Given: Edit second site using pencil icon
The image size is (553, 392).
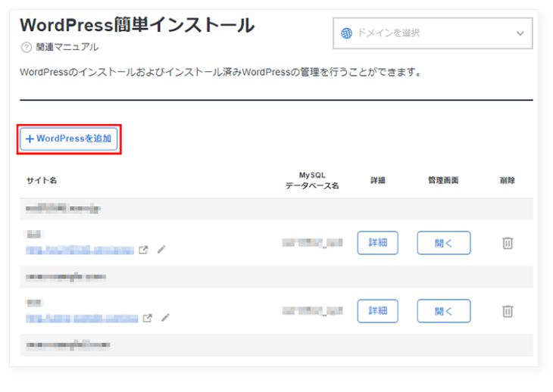Looking at the screenshot, I should 165,318.
